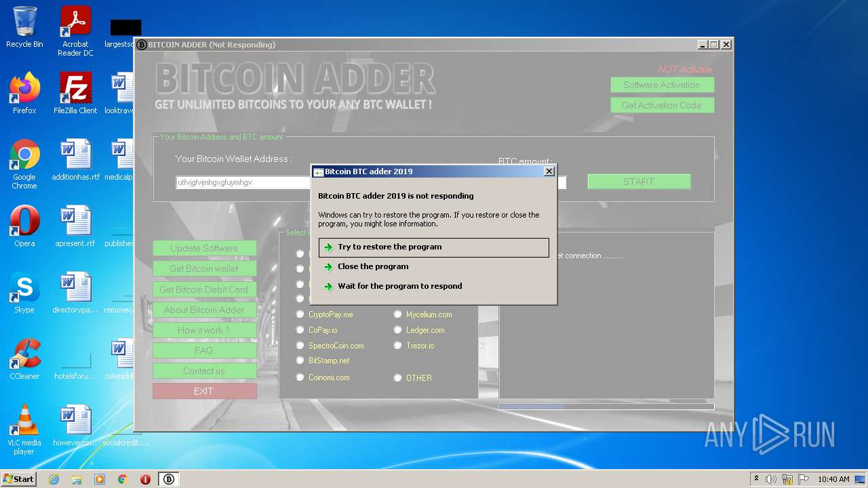Click Software Activation button
The height and width of the screenshot is (488, 868).
662,85
